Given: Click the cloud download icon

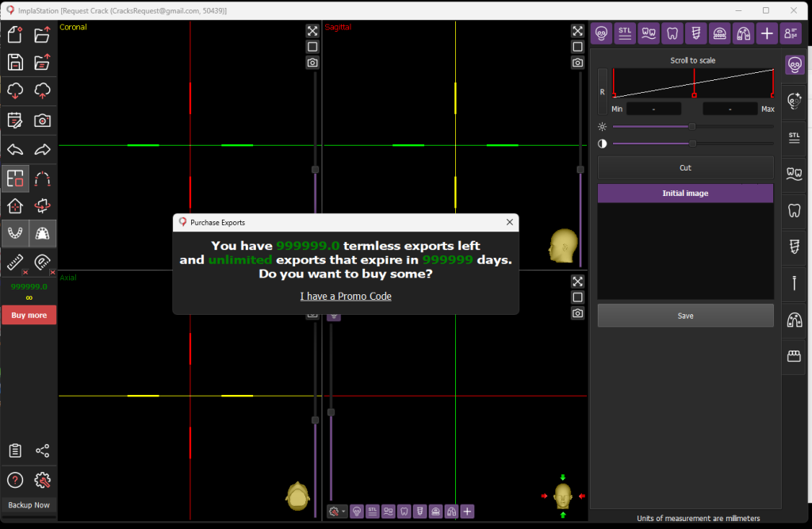Looking at the screenshot, I should click(14, 91).
